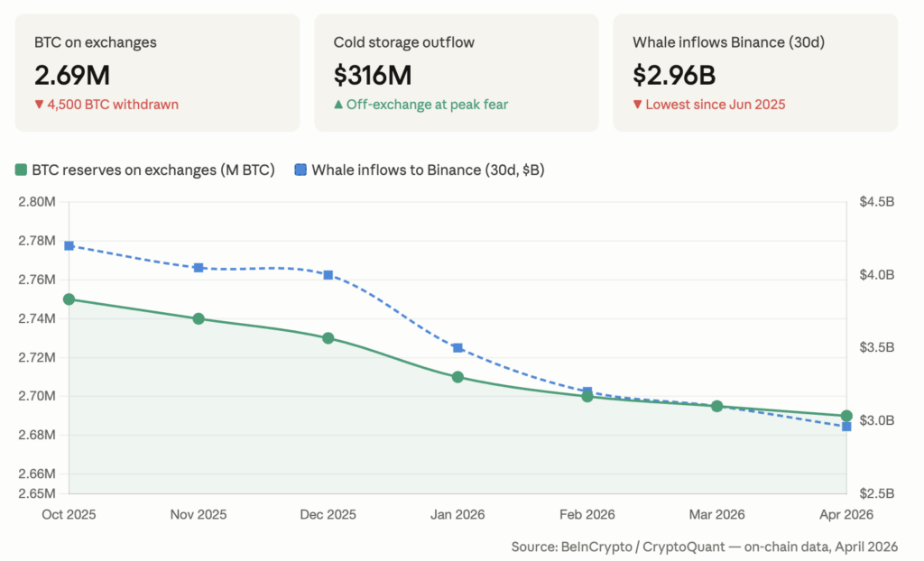The width and height of the screenshot is (924, 561).
Task: Select the Nov 2025 axis label
Action: 198,514
